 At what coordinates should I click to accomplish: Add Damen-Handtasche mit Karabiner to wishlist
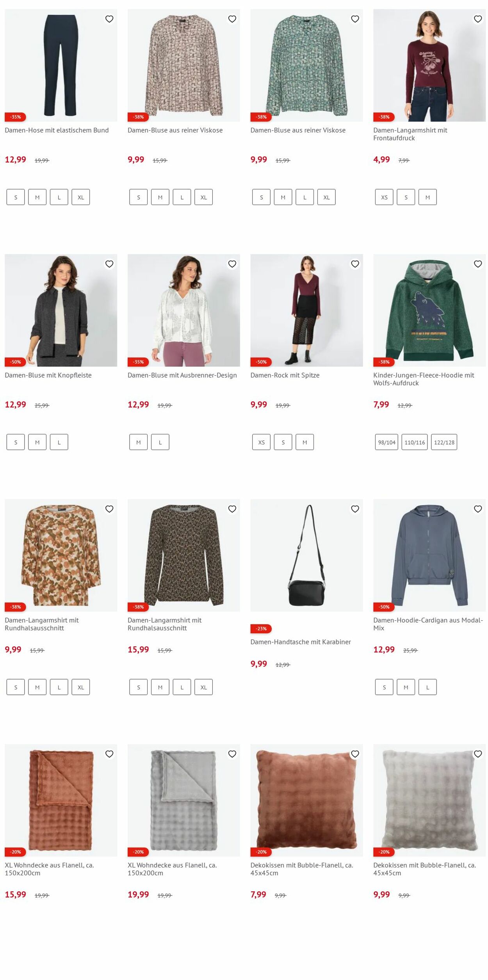[x=355, y=509]
